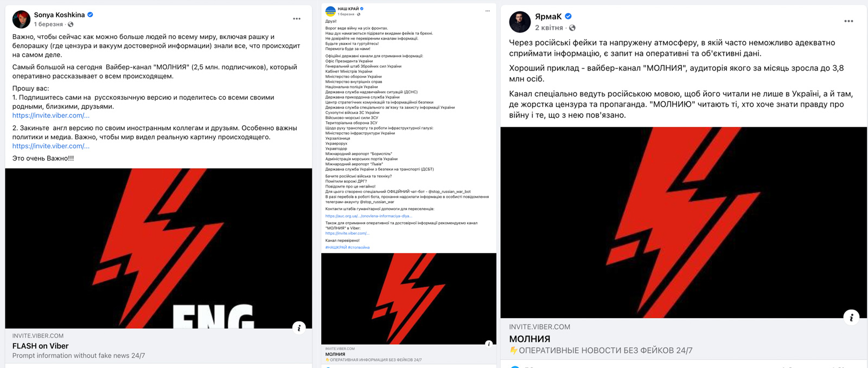The image size is (868, 368).
Task: Click the globe privacy icon on Sonya's post
Action: pyautogui.click(x=71, y=24)
